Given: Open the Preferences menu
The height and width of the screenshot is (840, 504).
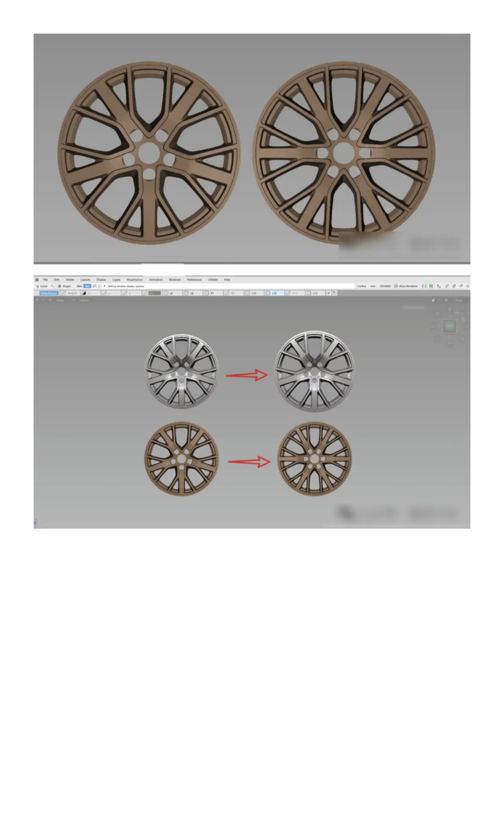Looking at the screenshot, I should (x=194, y=280).
